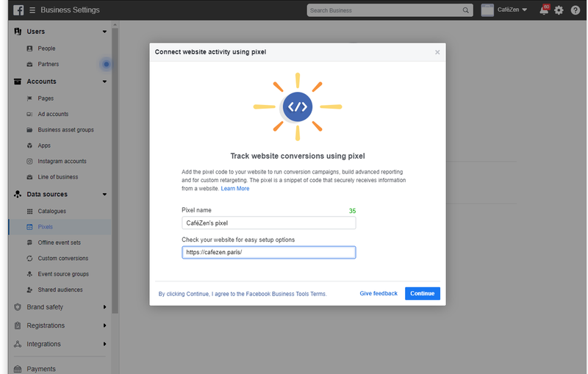Open the Learn More link
The image size is (588, 374).
click(x=235, y=189)
